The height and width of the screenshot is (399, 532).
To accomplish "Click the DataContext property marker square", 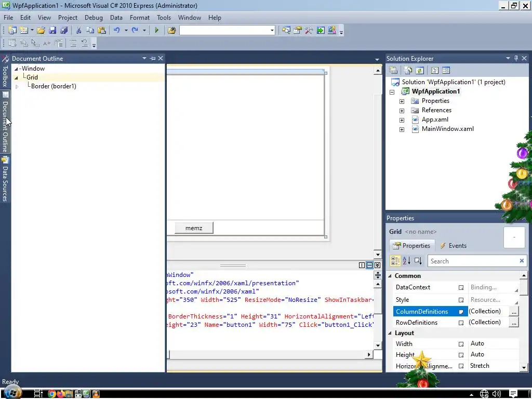I will pyautogui.click(x=461, y=288).
